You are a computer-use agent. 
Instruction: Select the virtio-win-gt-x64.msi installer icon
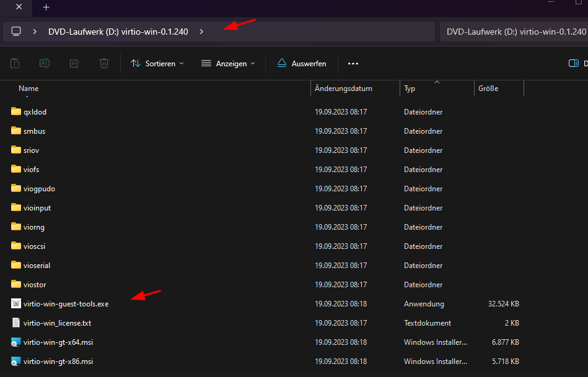[x=15, y=342]
